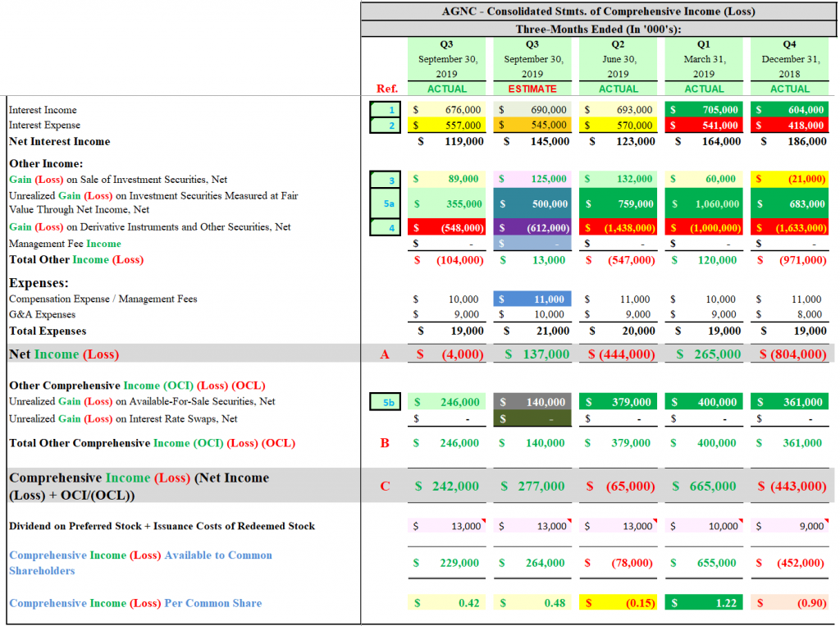Click the AGNC Consolidated Statements title bar

pyautogui.click(x=598, y=11)
